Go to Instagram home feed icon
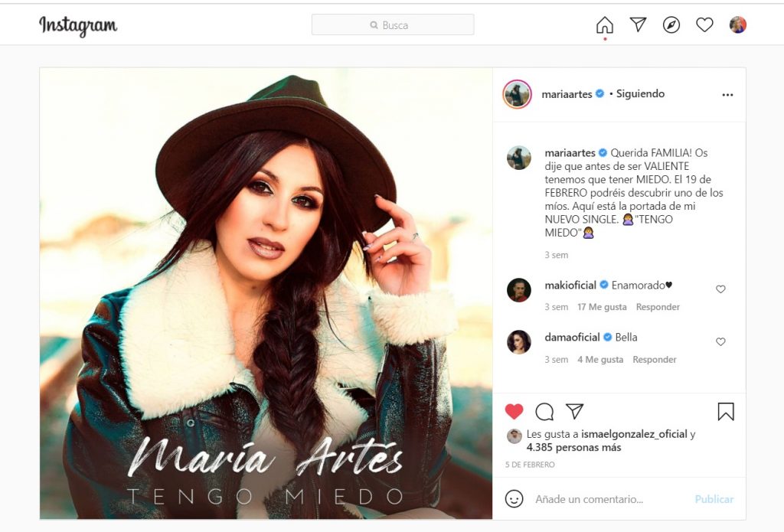 [x=605, y=25]
